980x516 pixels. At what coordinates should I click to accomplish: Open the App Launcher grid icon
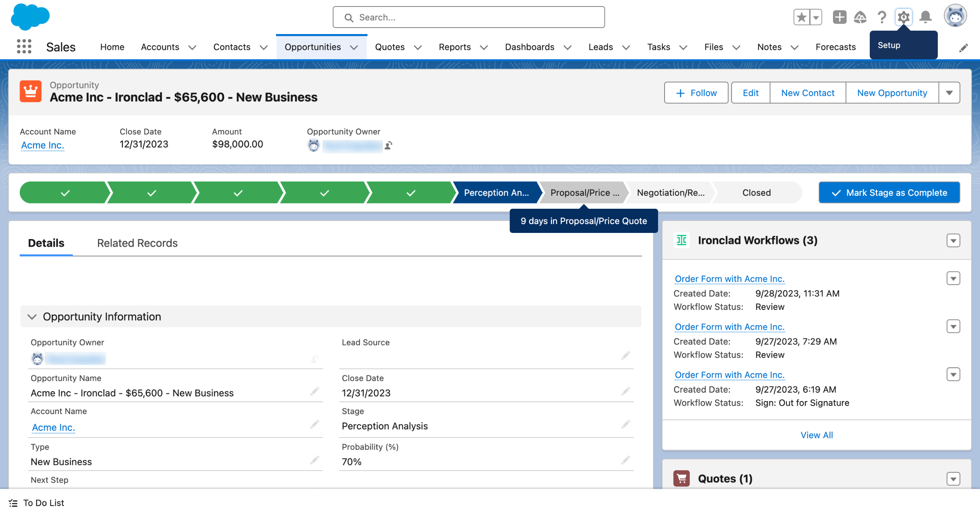click(24, 47)
